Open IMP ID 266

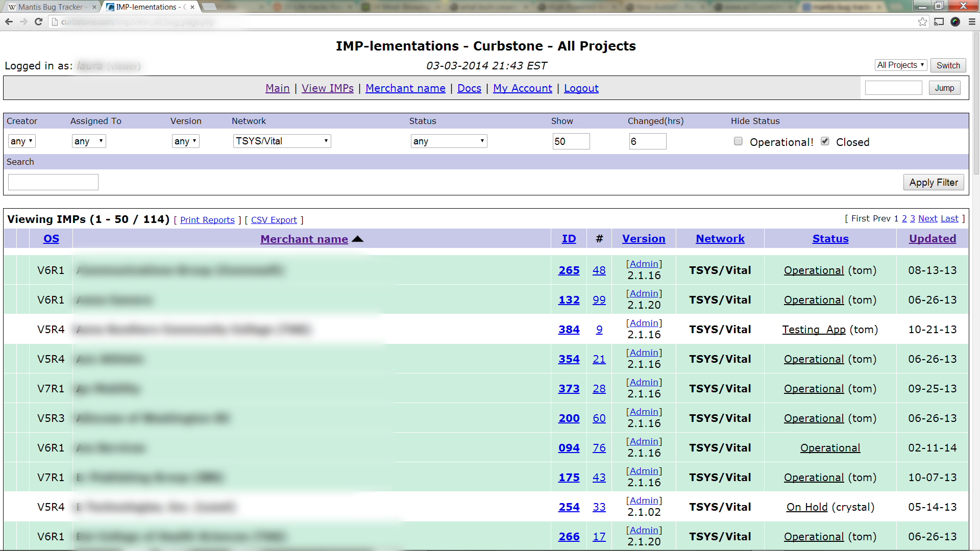pos(569,537)
